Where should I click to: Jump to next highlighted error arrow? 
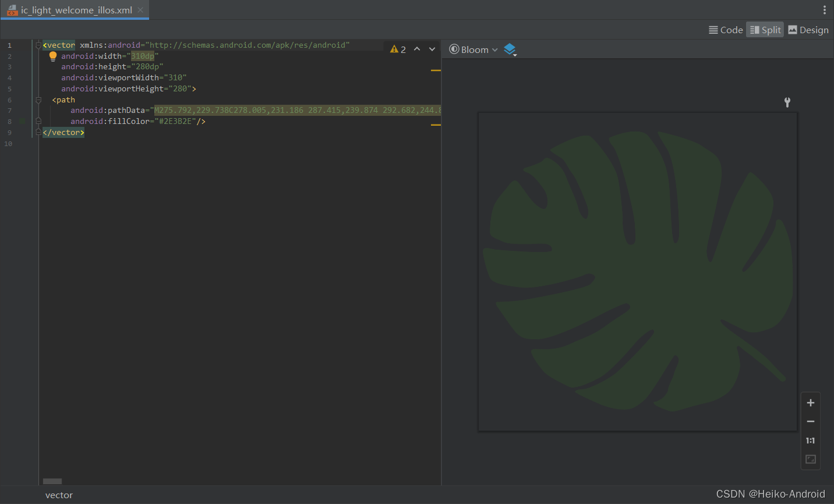432,49
